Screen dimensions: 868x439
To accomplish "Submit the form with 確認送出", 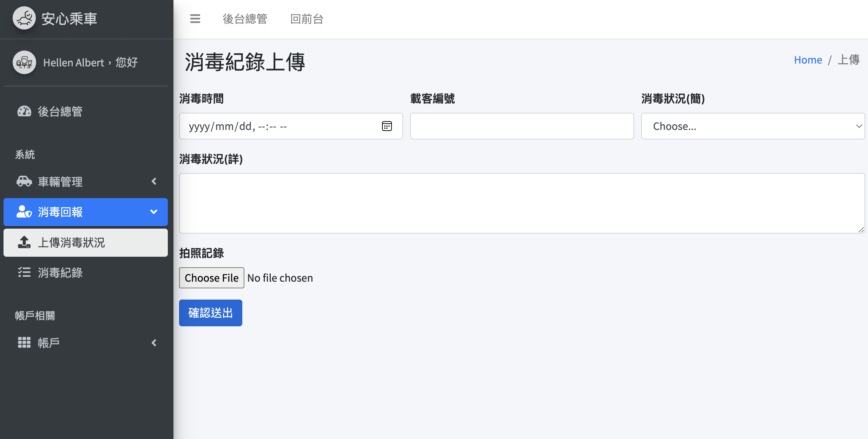I will pyautogui.click(x=210, y=313).
